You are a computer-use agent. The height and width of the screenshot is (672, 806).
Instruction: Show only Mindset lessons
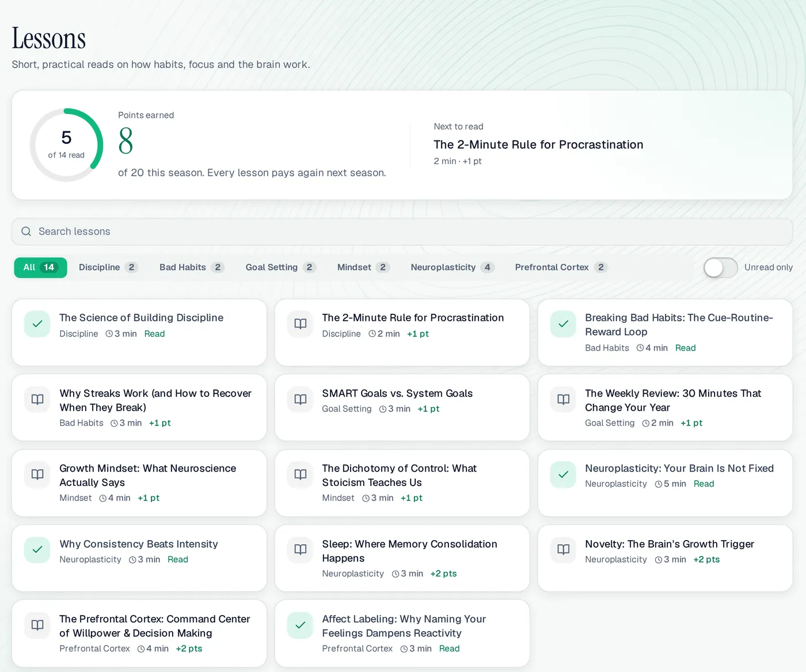(363, 267)
